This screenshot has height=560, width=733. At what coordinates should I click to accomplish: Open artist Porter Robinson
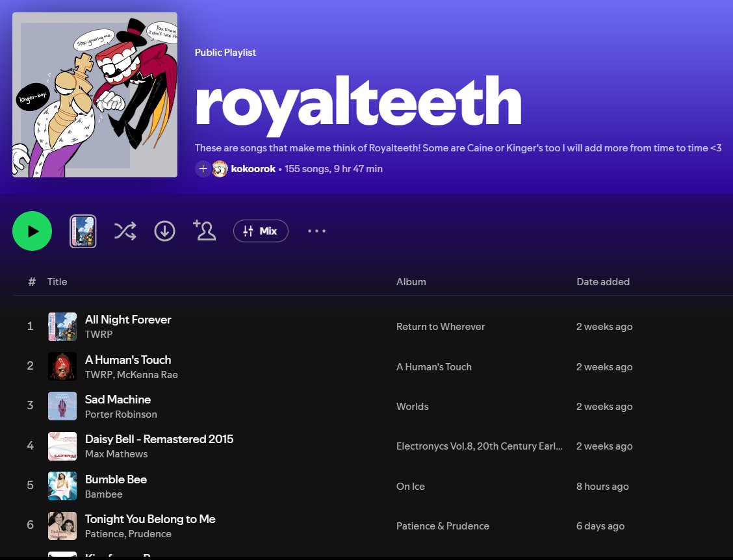pos(121,414)
